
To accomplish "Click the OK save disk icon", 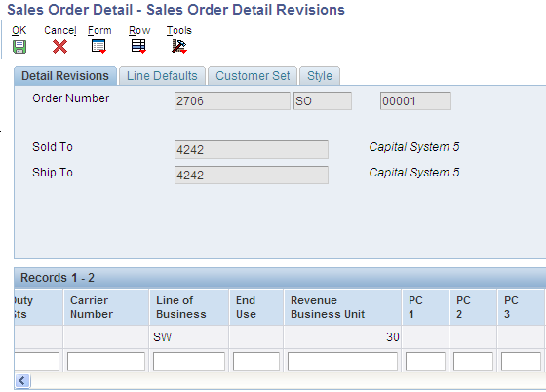I will point(19,47).
